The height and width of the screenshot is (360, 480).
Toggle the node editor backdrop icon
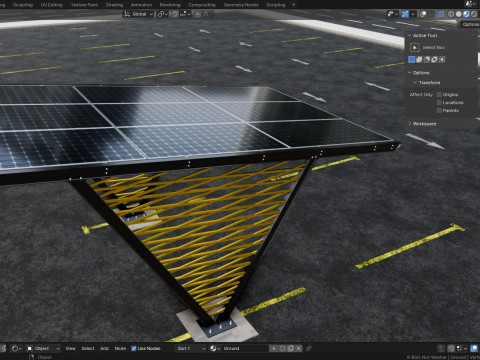[x=474, y=348]
